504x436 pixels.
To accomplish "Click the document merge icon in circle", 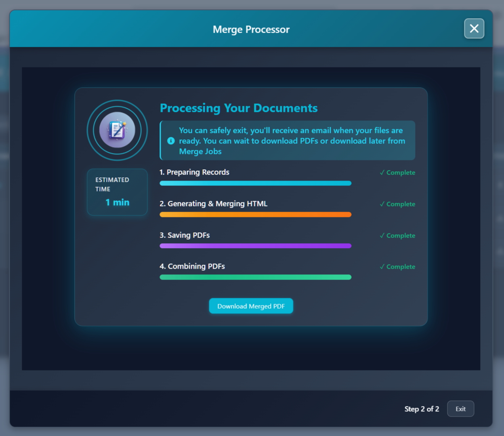I will 117,130.
